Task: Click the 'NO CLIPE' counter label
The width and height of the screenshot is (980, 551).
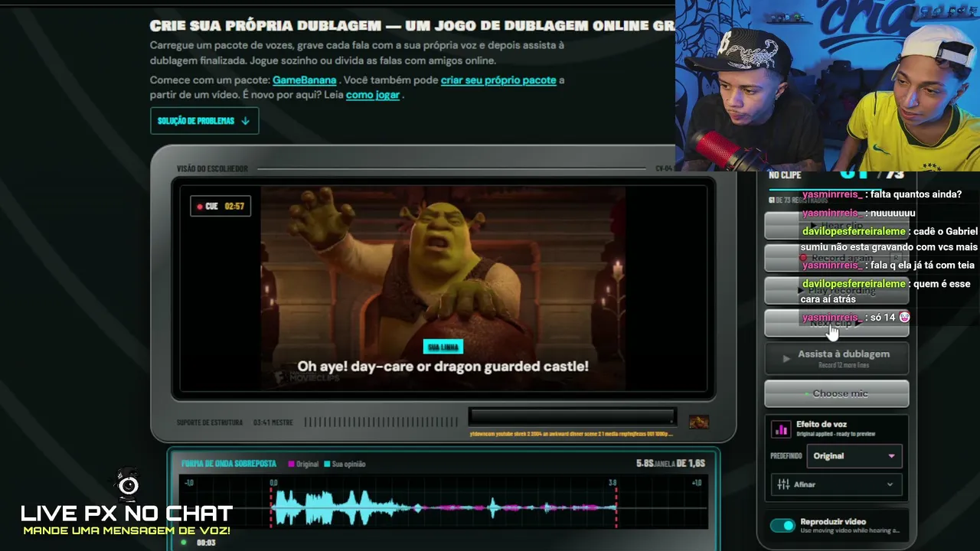Action: point(785,175)
